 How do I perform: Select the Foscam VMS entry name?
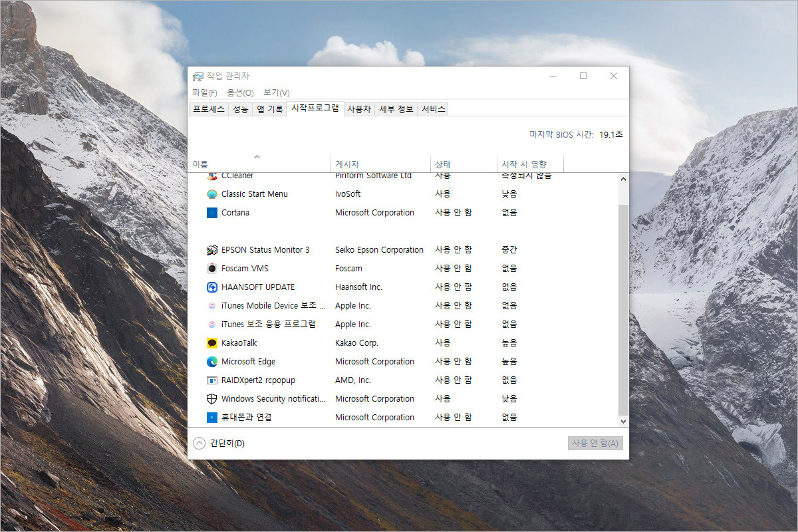(245, 269)
